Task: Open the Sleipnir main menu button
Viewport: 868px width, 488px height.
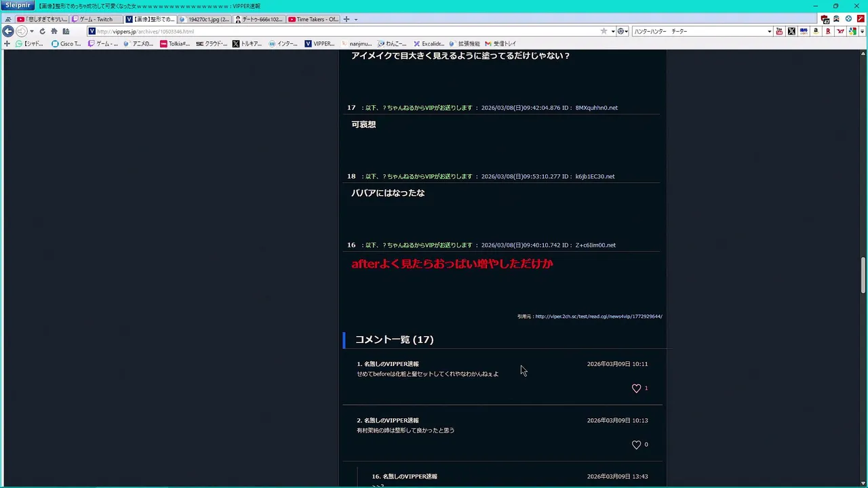Action: (x=17, y=5)
